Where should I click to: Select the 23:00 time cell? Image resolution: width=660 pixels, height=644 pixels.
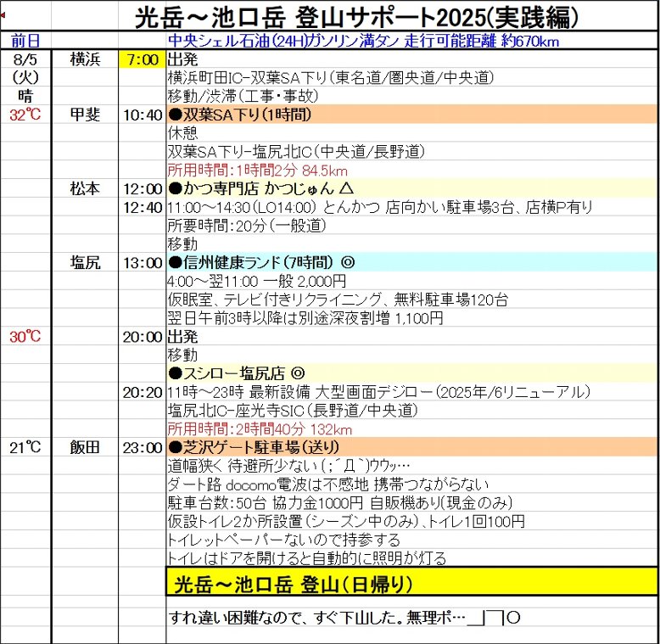pos(143,447)
